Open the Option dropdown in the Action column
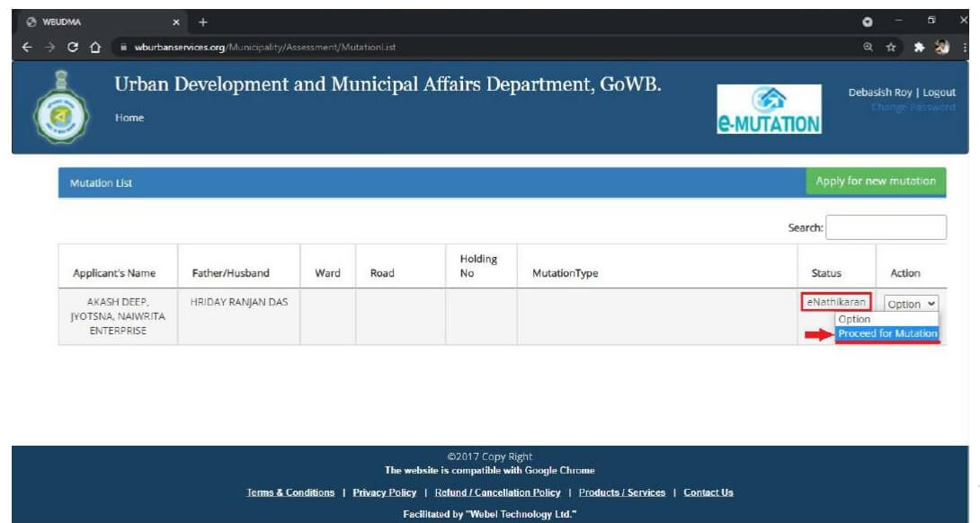Screen dimensions: 980x523 point(911,303)
